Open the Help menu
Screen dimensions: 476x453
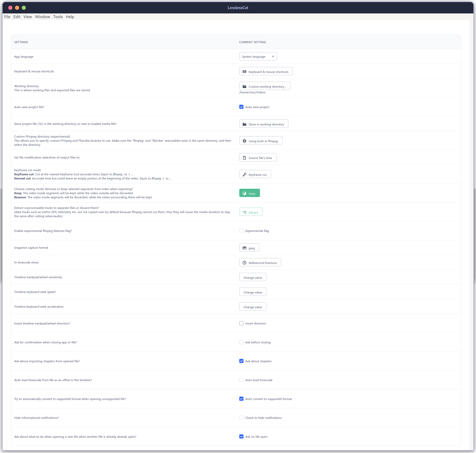[x=70, y=17]
